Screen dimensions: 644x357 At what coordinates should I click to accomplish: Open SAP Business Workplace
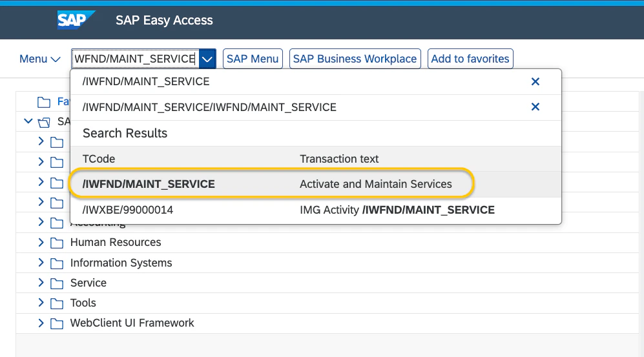[355, 59]
